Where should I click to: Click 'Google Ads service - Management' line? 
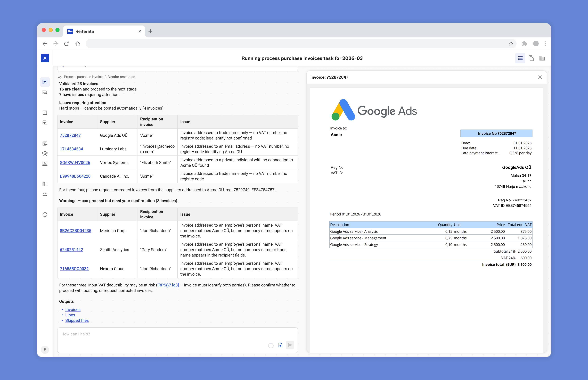click(x=431, y=238)
